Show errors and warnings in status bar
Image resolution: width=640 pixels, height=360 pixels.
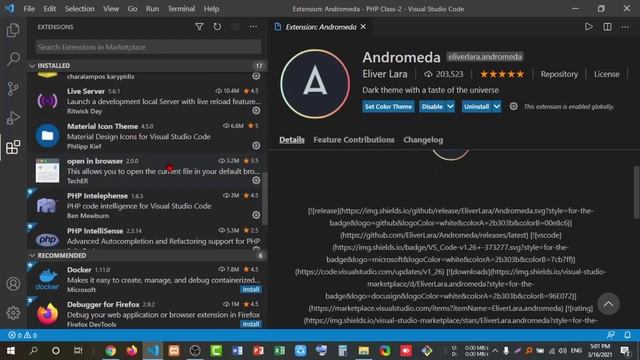[22, 336]
